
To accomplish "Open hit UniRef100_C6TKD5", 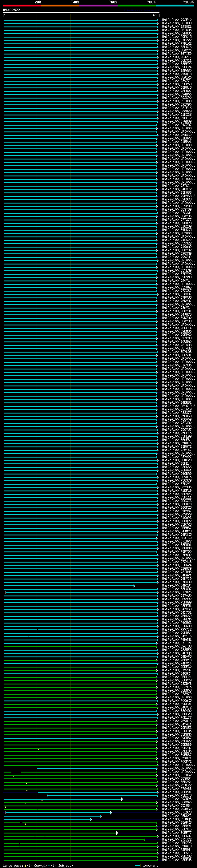I will pyautogui.click(x=176, y=30).
